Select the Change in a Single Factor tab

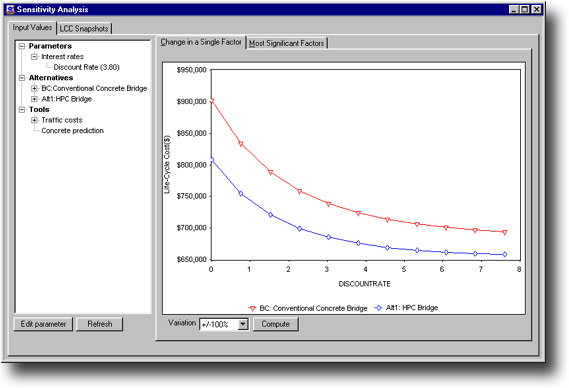(201, 42)
